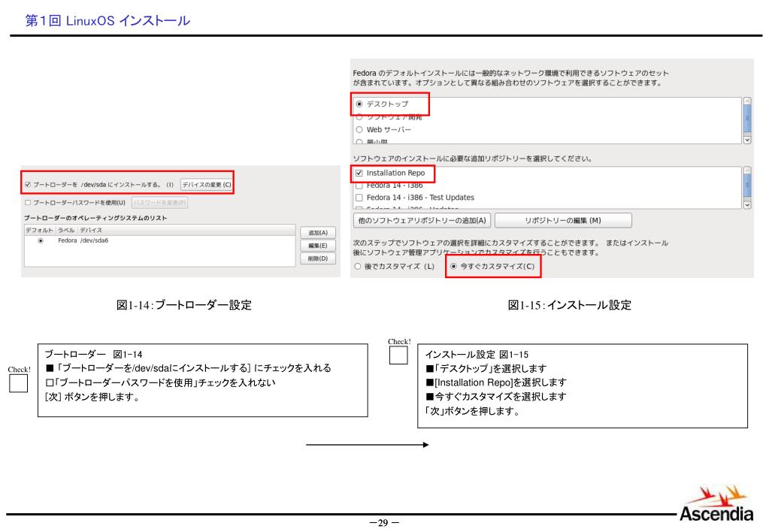The image size is (769, 532).
Task: Check the Fedora 14 - i386 repository
Action: pyautogui.click(x=359, y=186)
